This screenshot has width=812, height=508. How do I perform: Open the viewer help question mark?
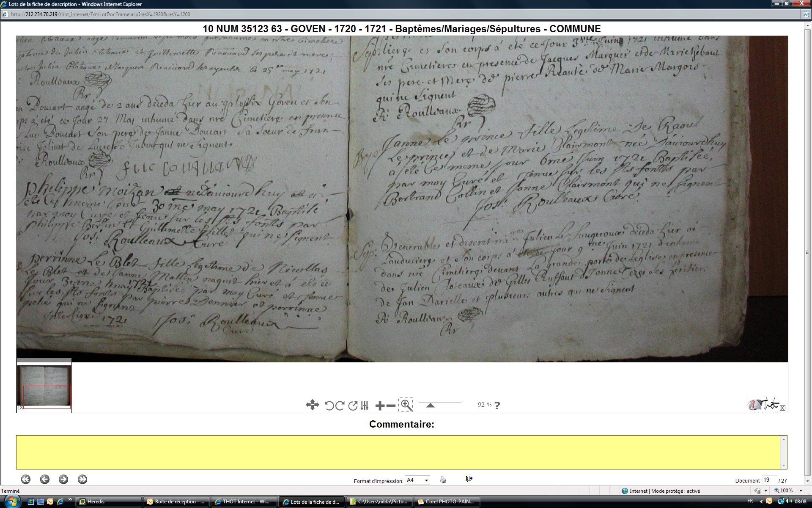coord(497,405)
